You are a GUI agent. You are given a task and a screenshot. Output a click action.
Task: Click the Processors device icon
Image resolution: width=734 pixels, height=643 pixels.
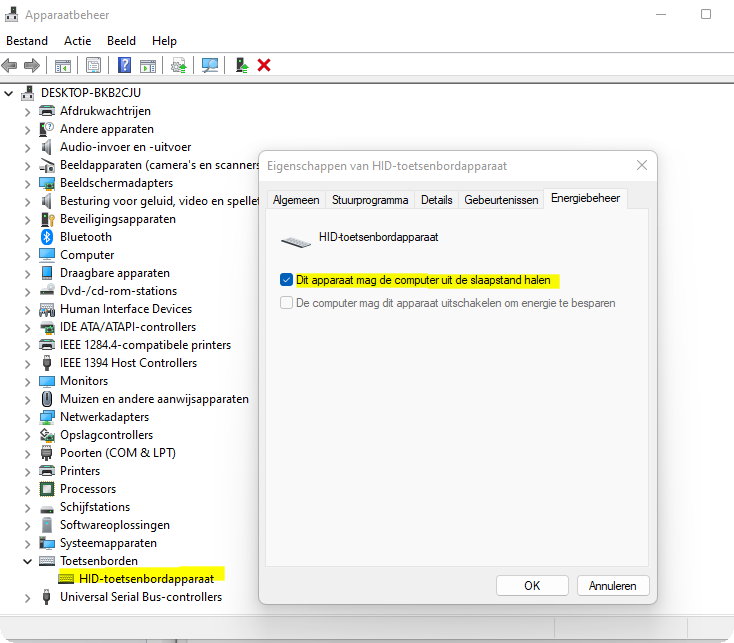[46, 489]
